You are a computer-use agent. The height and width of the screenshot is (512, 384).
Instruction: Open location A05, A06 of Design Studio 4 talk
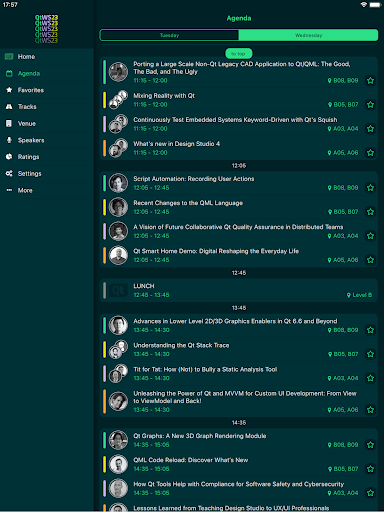(343, 153)
